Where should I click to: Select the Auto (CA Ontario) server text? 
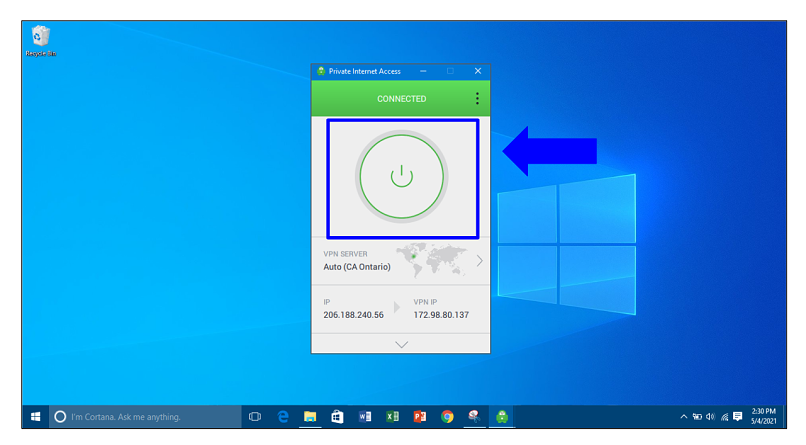coord(357,267)
